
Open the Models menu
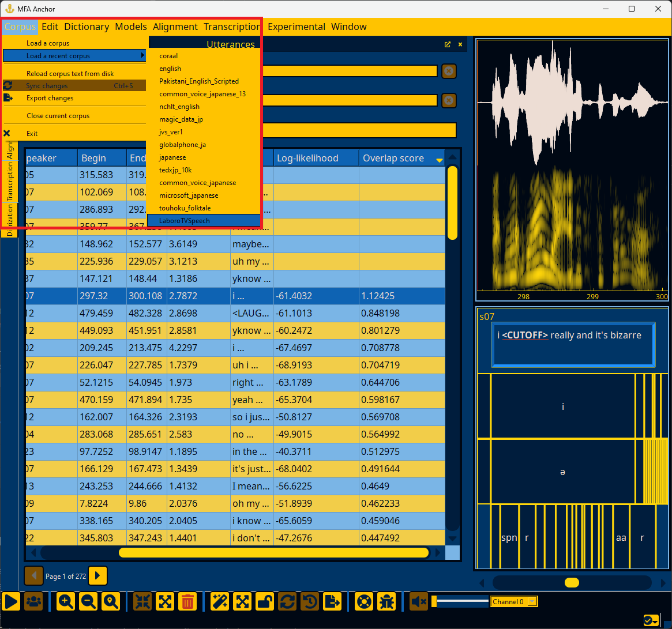point(131,27)
